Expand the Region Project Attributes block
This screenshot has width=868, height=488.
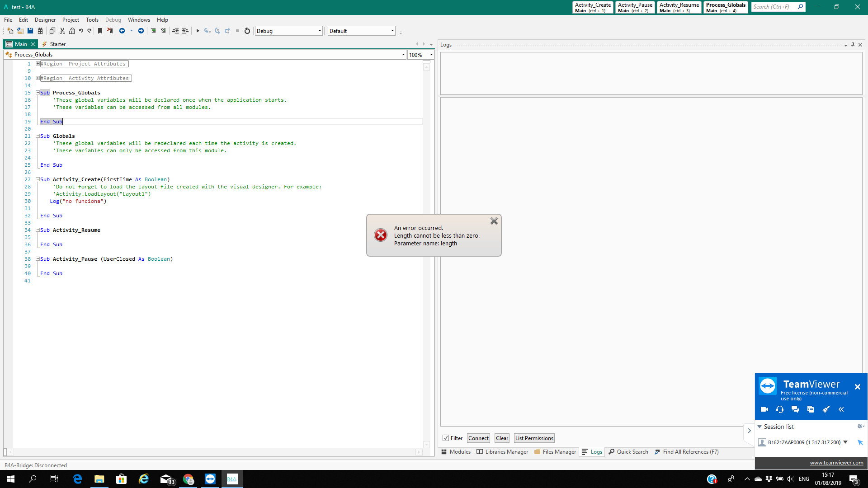pos(38,64)
